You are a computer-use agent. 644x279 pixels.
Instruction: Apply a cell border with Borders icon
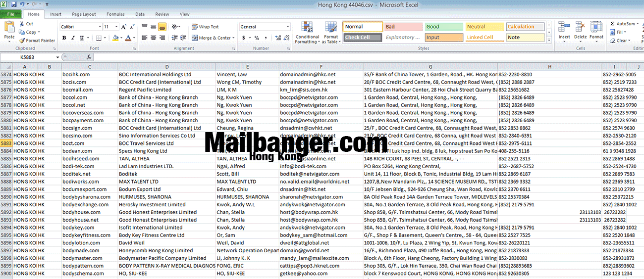100,38
